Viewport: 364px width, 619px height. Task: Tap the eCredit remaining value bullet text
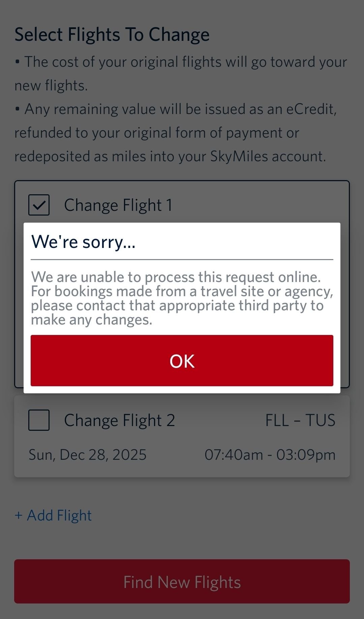click(175, 133)
